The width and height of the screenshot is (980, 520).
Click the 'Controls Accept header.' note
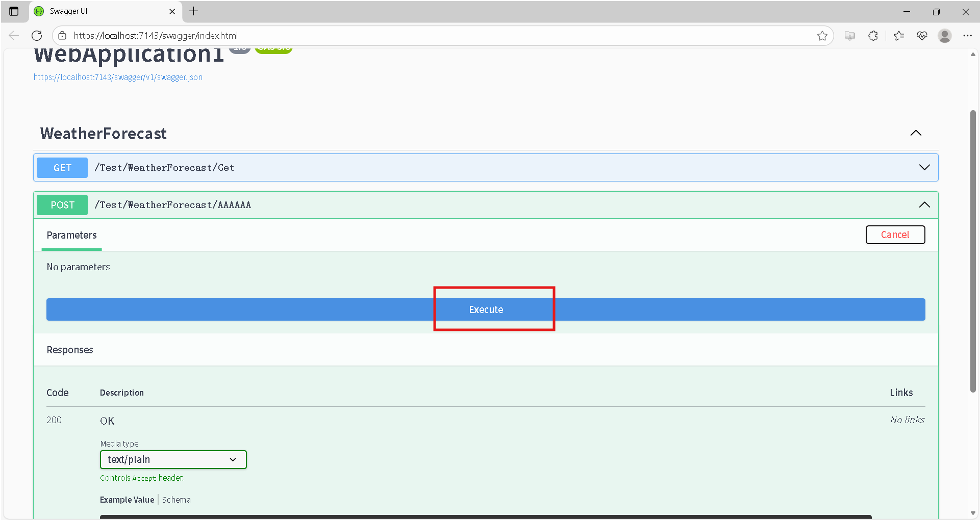(142, 478)
